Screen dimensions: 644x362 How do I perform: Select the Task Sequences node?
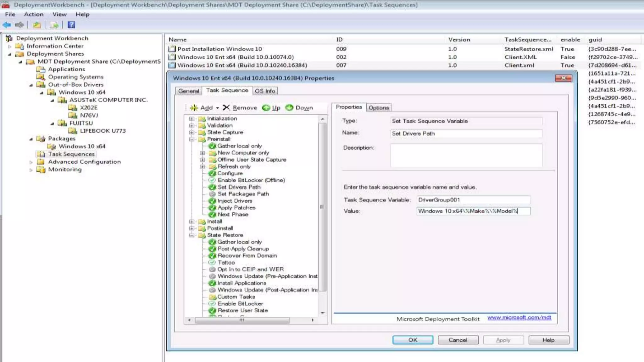[x=71, y=154]
